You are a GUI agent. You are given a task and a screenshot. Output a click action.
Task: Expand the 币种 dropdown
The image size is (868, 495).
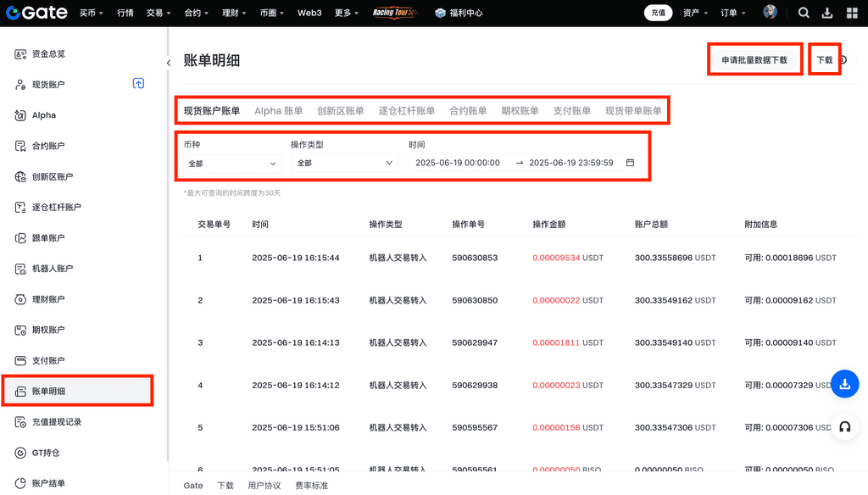pyautogui.click(x=231, y=163)
